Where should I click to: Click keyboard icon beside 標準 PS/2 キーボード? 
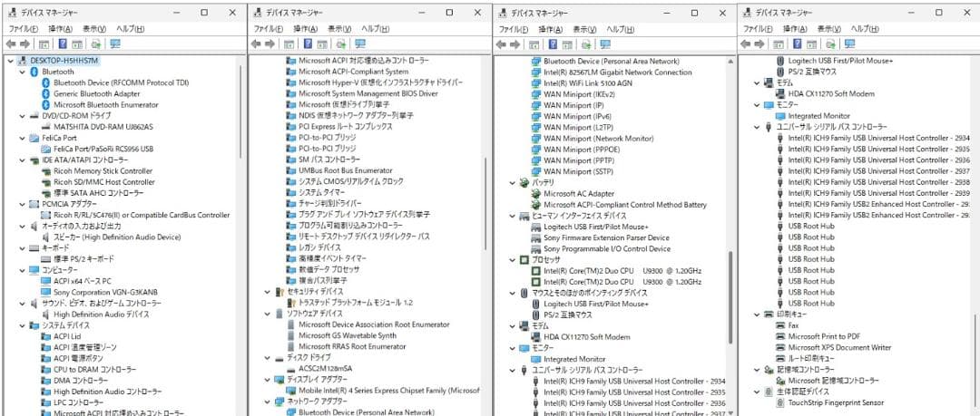(45, 259)
